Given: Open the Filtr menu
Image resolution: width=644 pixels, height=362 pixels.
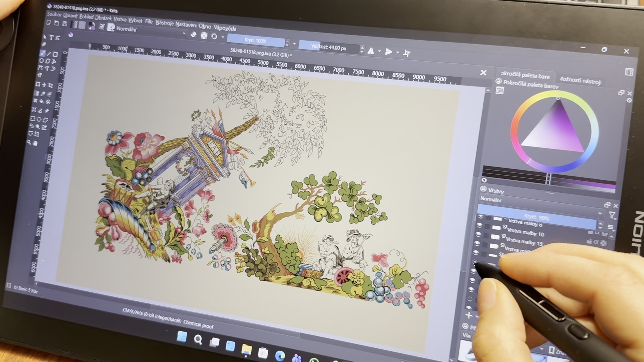Looking at the screenshot, I should tap(149, 22).
